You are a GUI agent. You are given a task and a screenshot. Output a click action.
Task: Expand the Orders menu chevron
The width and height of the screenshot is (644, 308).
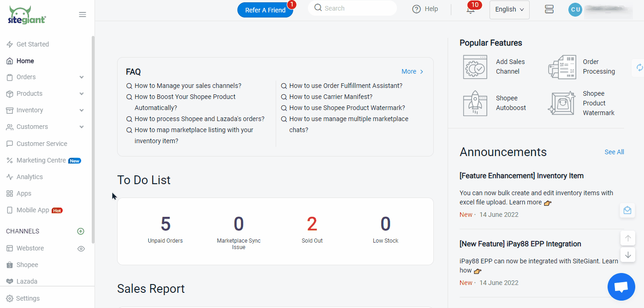pyautogui.click(x=82, y=77)
